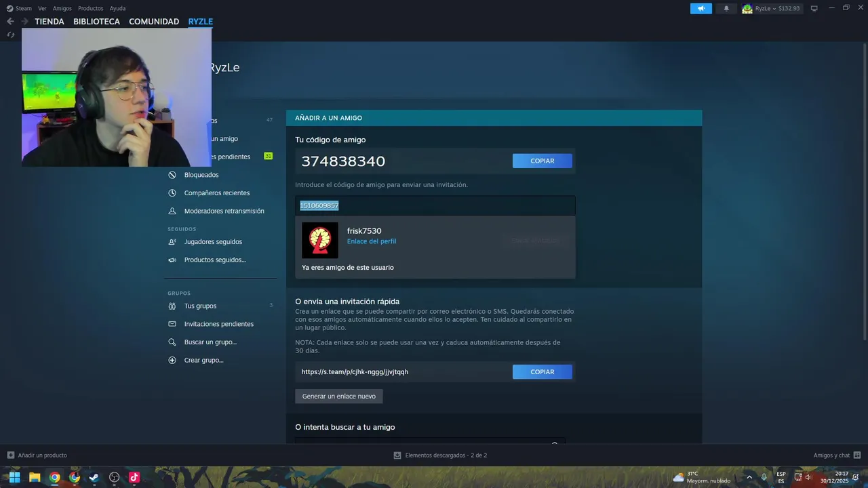Click the Jugadores seguidos person icon
This screenshot has height=488, width=868.
(x=172, y=241)
